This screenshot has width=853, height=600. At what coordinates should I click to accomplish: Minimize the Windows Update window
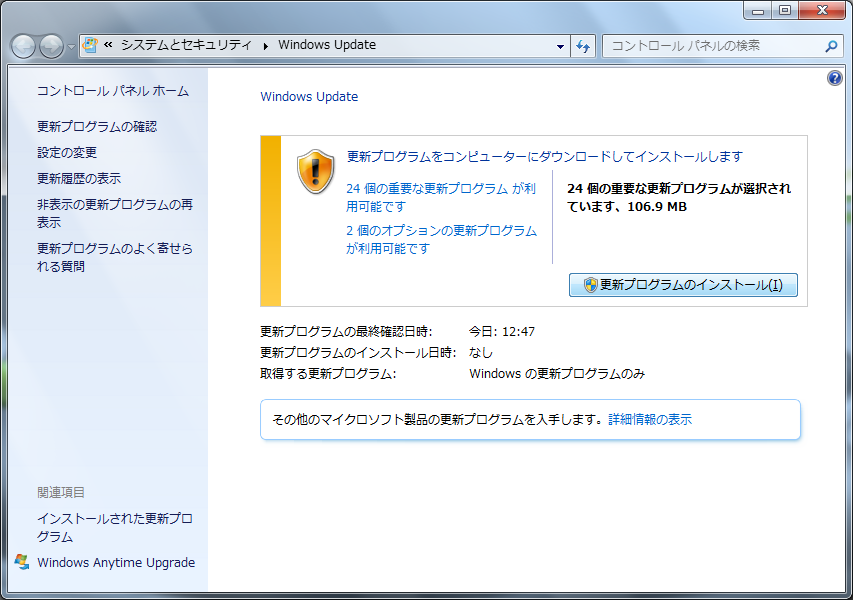758,10
